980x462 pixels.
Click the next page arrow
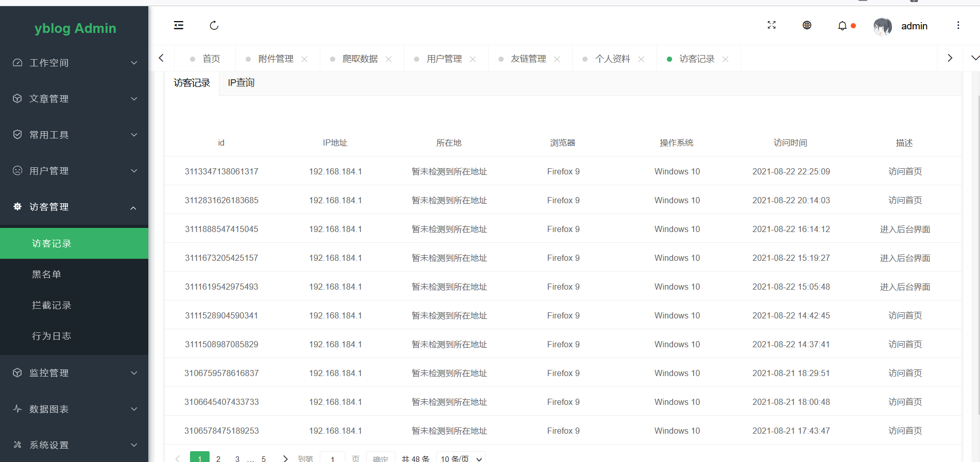pyautogui.click(x=285, y=458)
